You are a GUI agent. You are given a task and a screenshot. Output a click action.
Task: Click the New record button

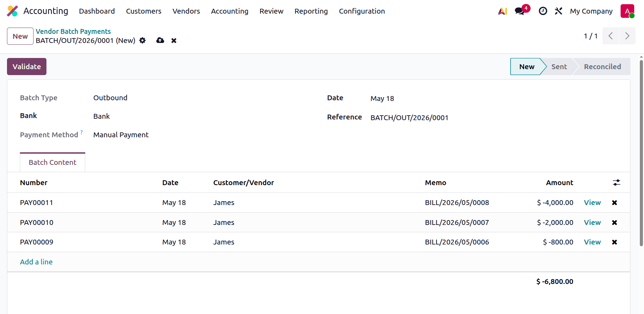coord(20,36)
